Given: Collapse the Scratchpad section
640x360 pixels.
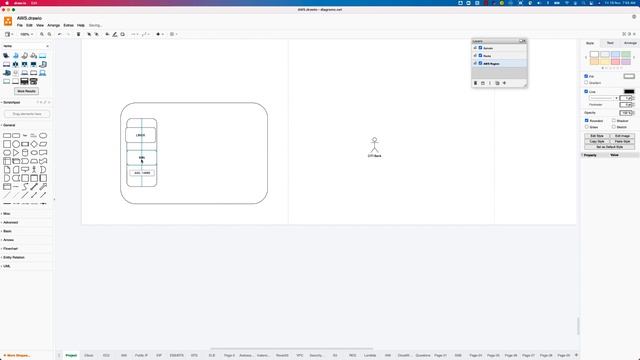Looking at the screenshot, I should coord(11,102).
